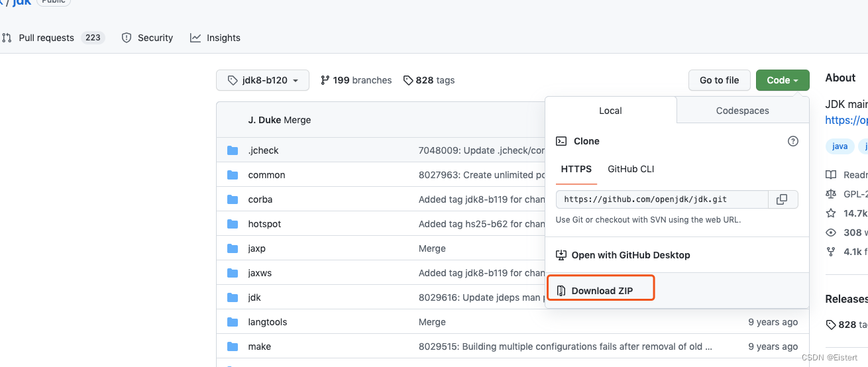This screenshot has height=367, width=868.
Task: Copy the clone URL with copy icon
Action: [x=783, y=199]
